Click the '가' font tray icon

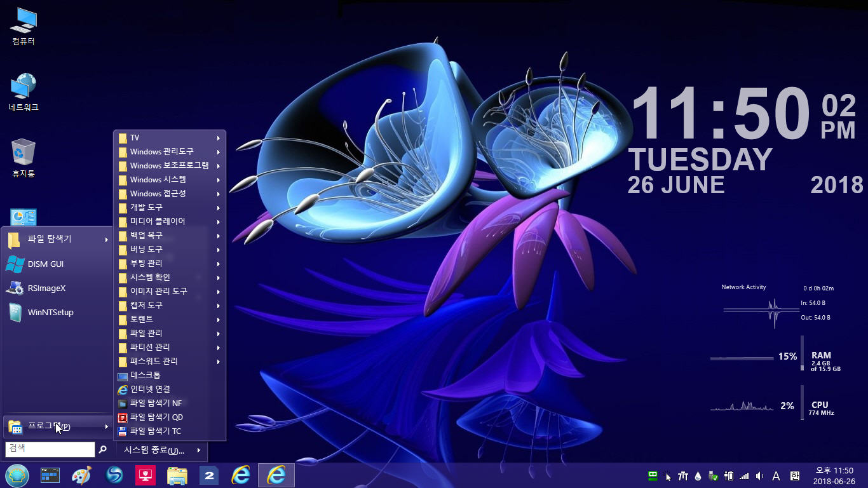click(x=683, y=475)
